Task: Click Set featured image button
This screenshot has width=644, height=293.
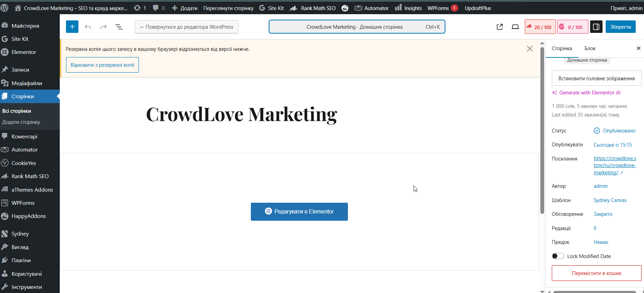Action: pyautogui.click(x=597, y=78)
